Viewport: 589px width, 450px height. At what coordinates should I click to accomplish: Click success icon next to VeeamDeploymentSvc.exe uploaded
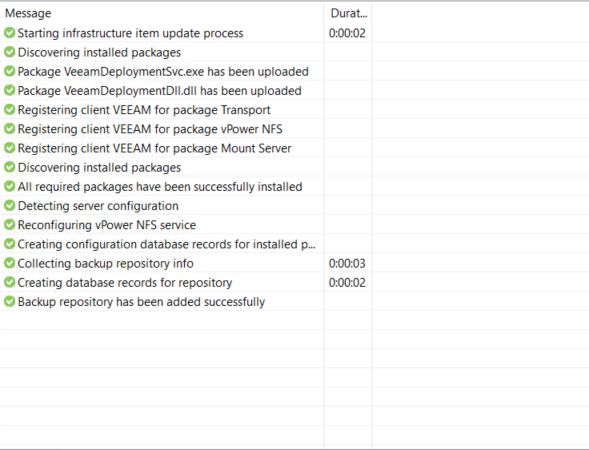click(9, 71)
